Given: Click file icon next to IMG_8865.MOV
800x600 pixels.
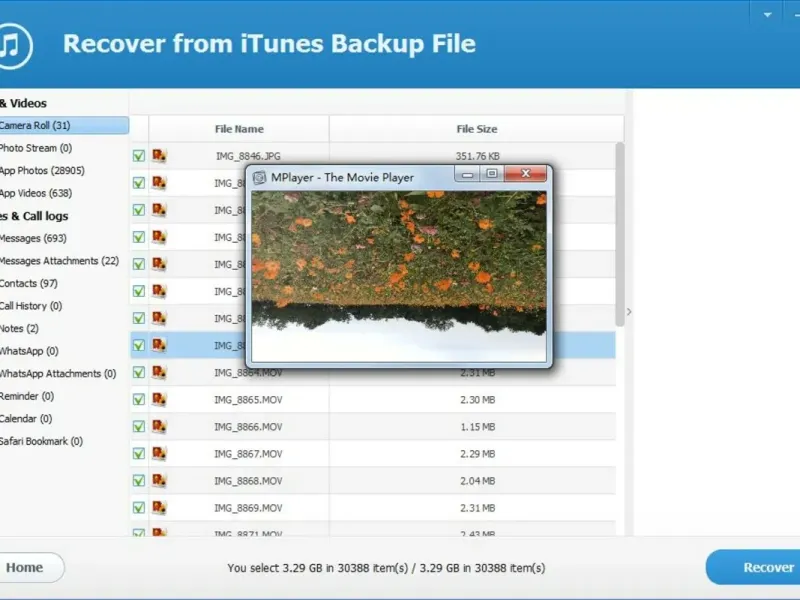Looking at the screenshot, I should pos(159,399).
